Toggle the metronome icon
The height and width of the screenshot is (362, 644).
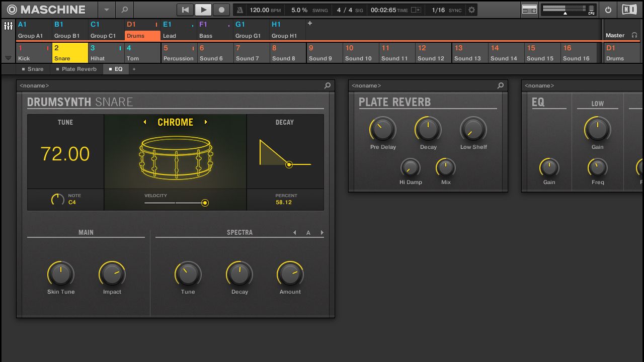pos(240,10)
